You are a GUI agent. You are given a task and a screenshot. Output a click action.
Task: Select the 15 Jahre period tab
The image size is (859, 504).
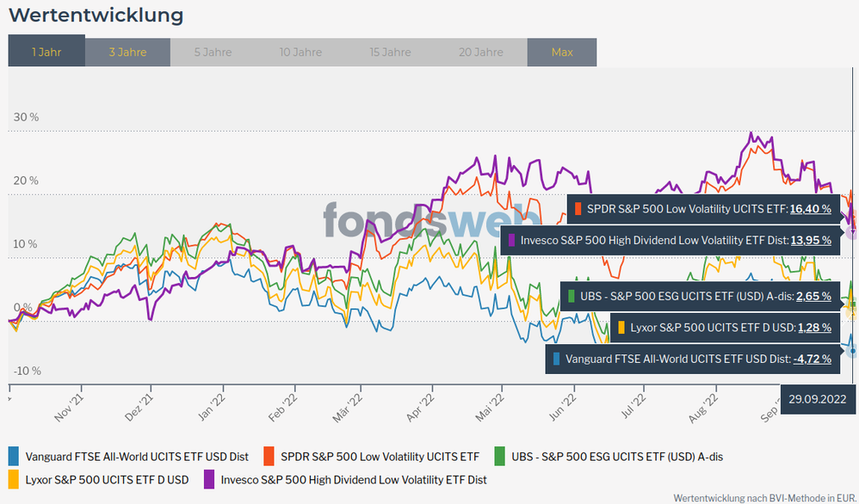tap(391, 52)
